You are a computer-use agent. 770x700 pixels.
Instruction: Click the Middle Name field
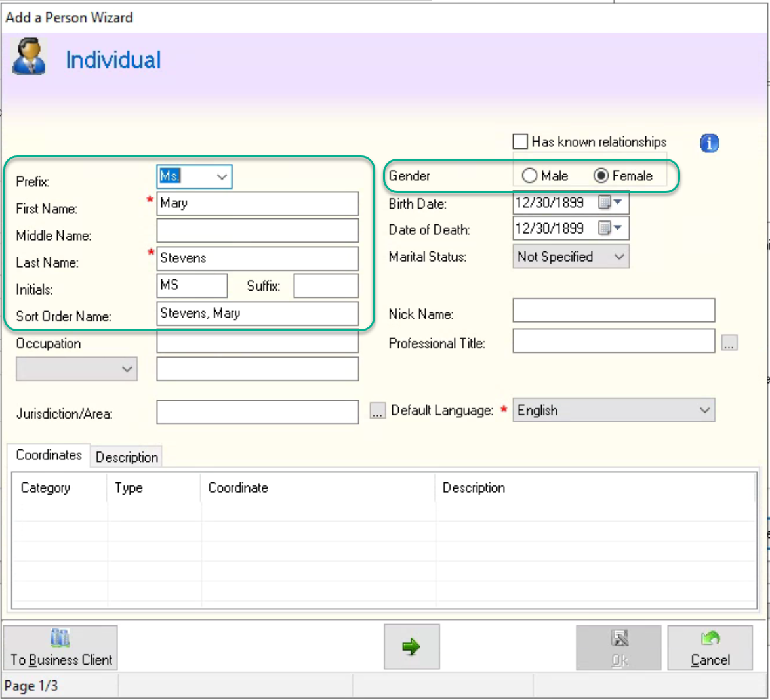[x=257, y=230]
